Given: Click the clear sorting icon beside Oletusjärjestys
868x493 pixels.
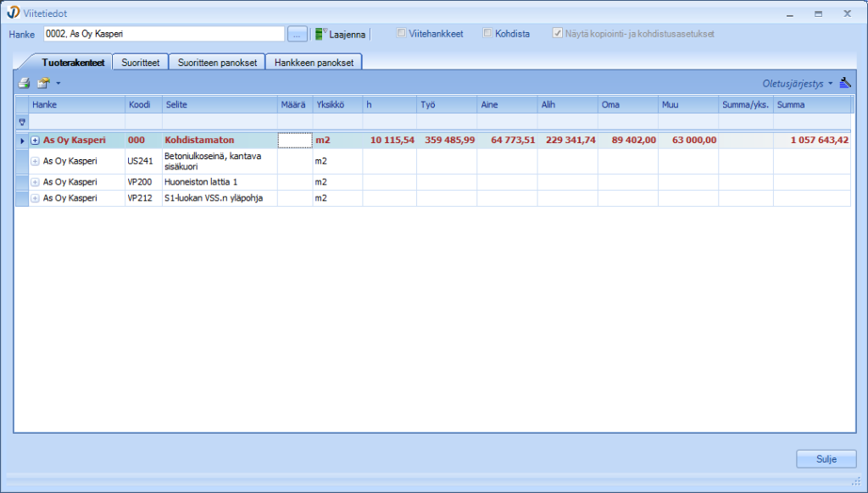Looking at the screenshot, I should [845, 83].
